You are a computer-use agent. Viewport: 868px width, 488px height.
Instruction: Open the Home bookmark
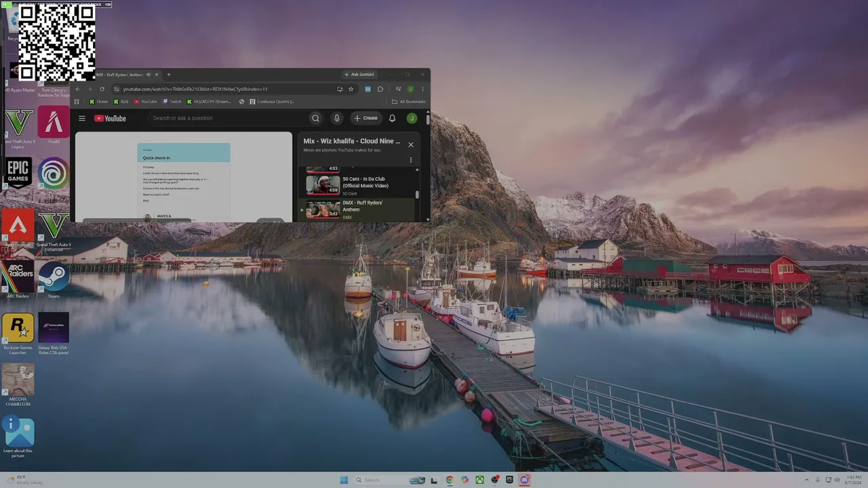[x=99, y=102]
